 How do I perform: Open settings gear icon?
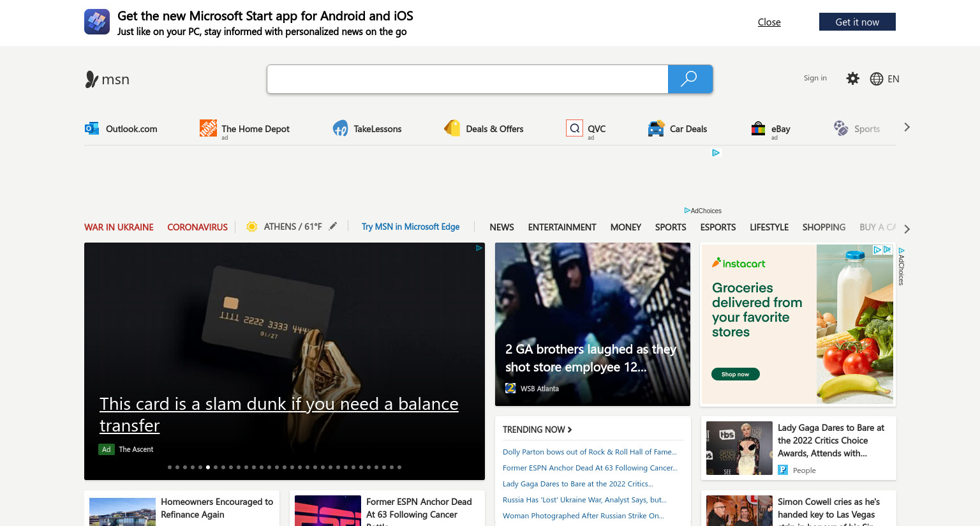(x=852, y=79)
